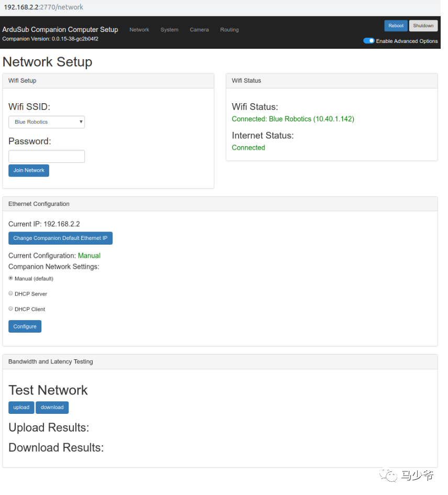Focus the Wifi Password input field
Screen dimensions: 448x495
click(x=47, y=156)
